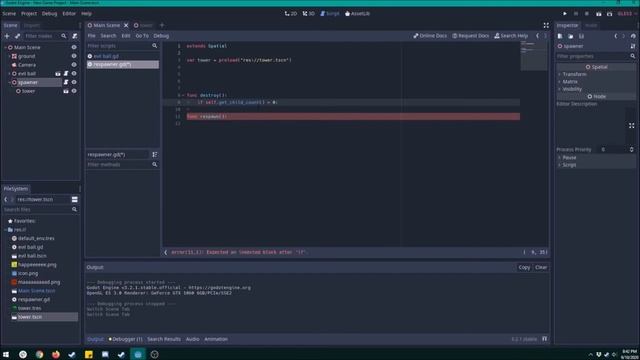
Task: Play the project
Action: point(565,13)
